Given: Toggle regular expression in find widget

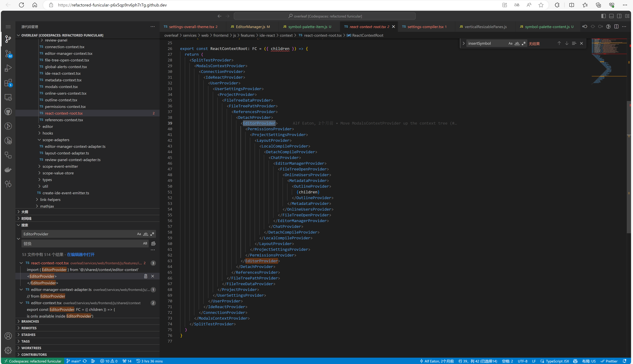Looking at the screenshot, I should pos(524,43).
